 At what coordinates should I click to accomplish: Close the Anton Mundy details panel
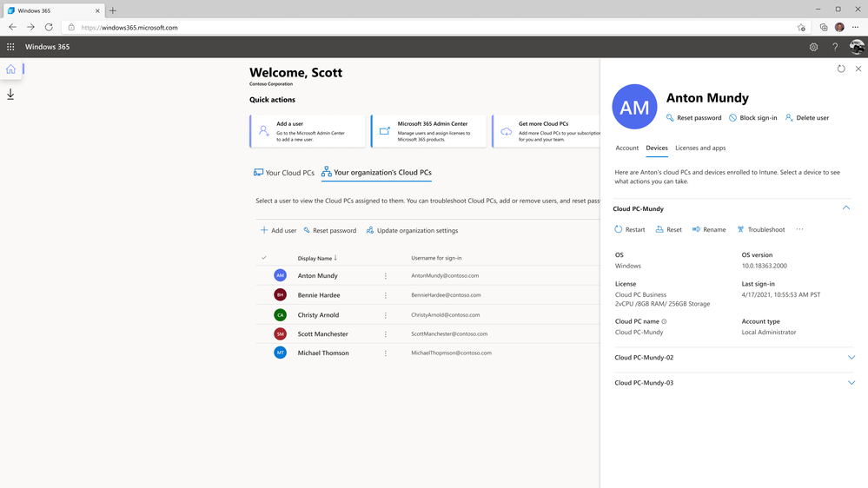858,69
